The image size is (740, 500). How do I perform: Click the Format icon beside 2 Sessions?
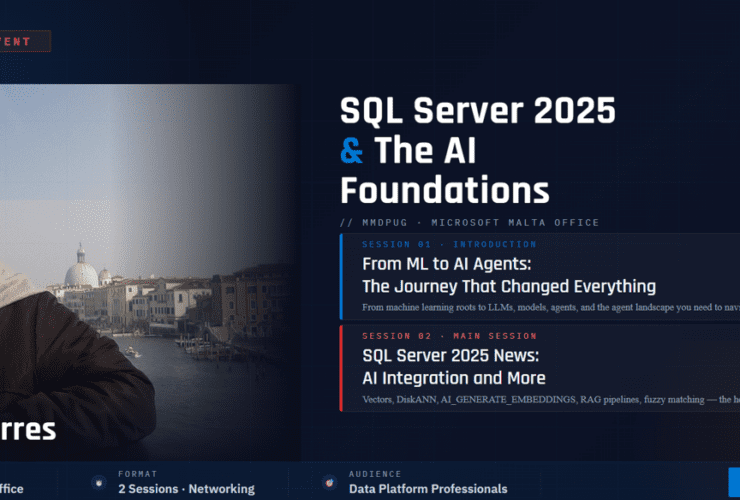99,483
